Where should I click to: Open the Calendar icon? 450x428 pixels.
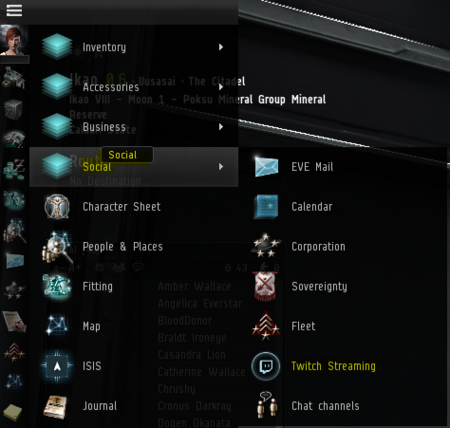tap(266, 207)
